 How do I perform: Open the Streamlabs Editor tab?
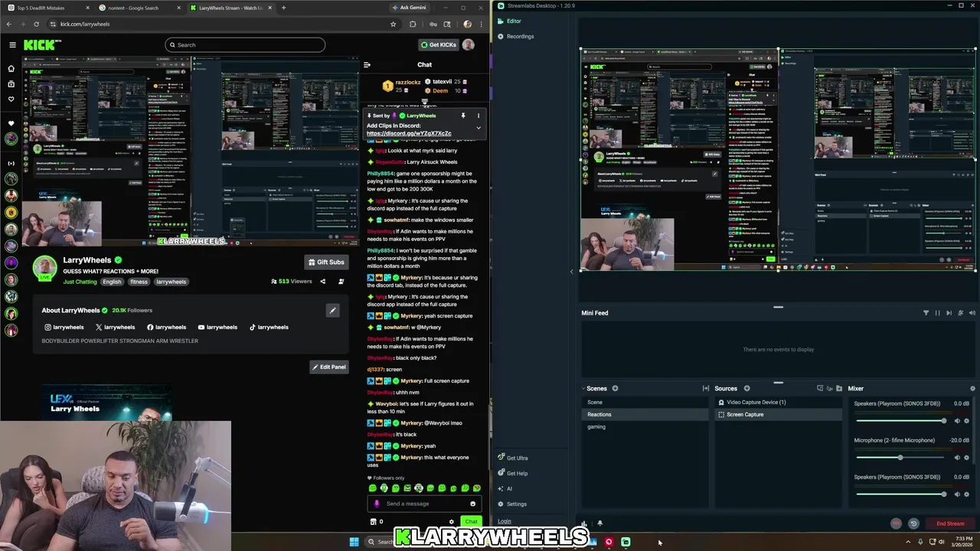[x=509, y=21]
